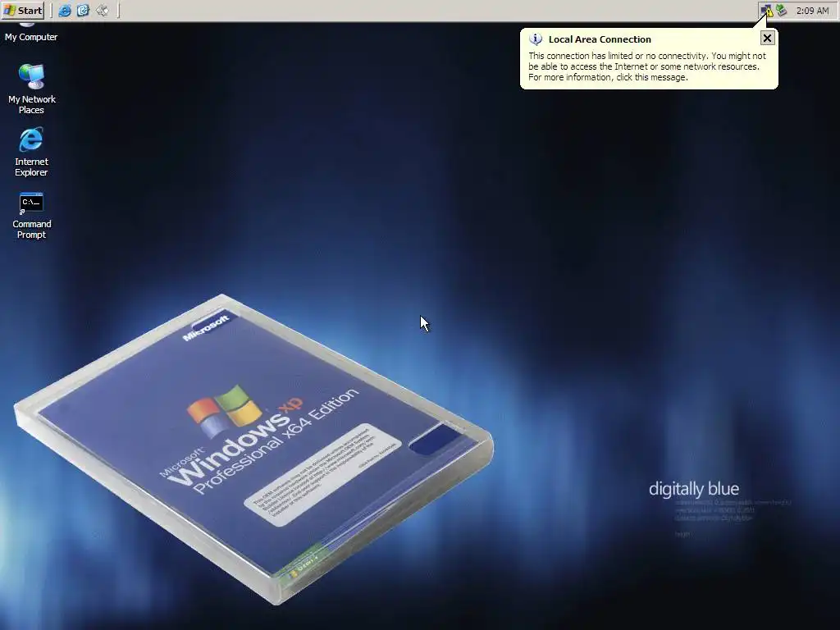Screen dimensions: 840x630
Task: Click the blue square Quick Launch icon
Action: point(83,10)
